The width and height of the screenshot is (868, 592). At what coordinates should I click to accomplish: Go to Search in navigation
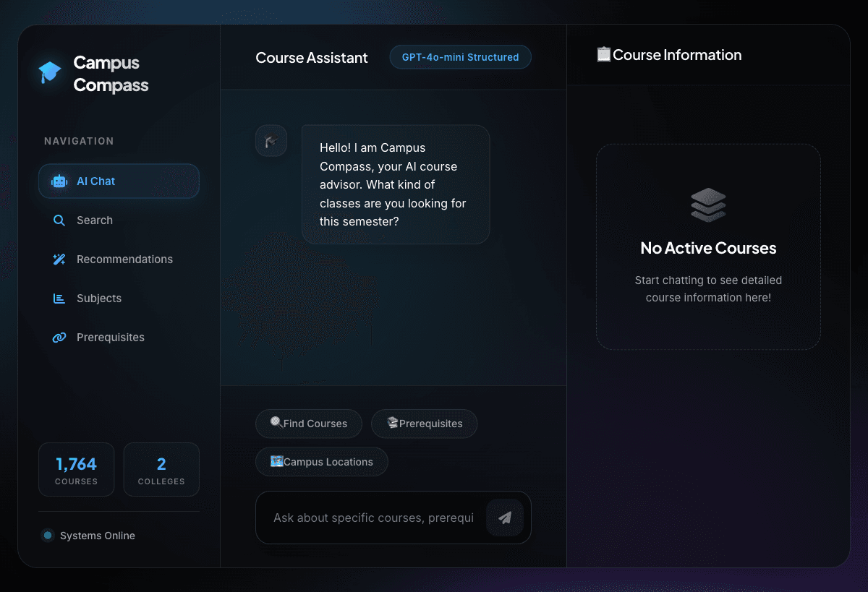pyautogui.click(x=119, y=220)
